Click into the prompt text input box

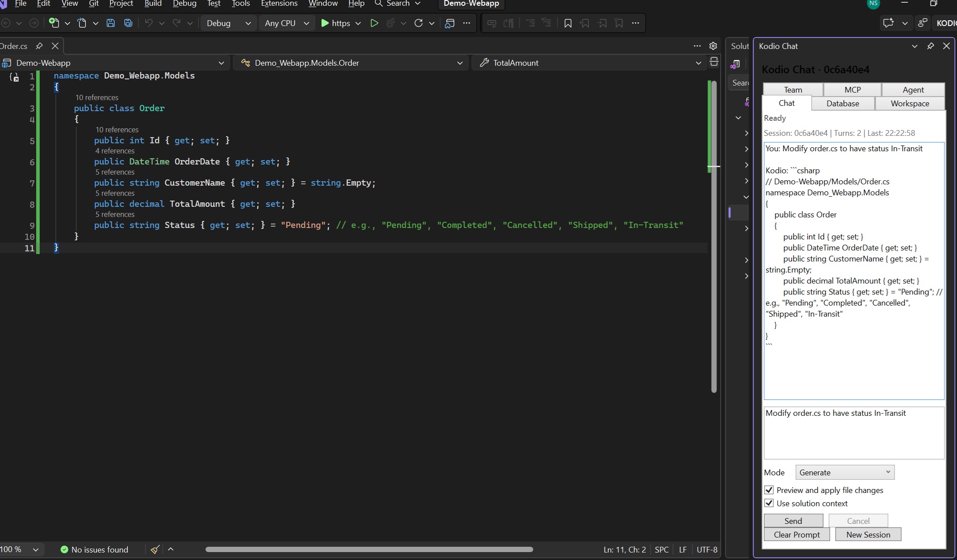tap(854, 433)
